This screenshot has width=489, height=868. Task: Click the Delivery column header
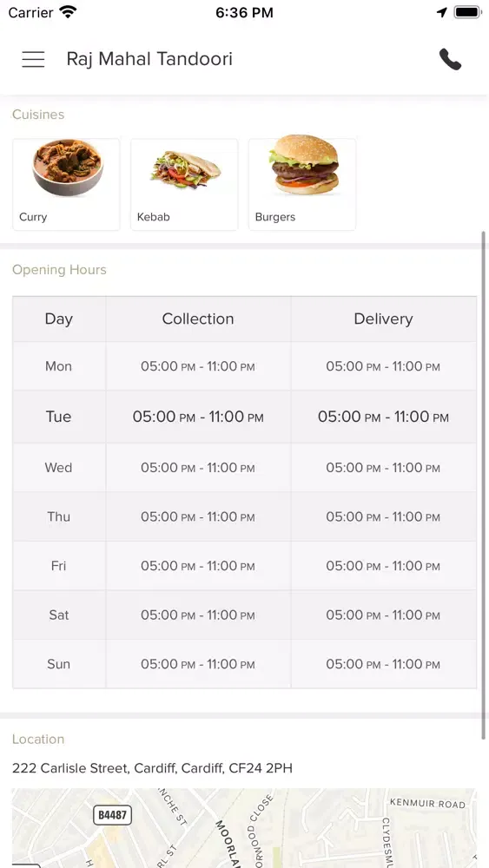383,319
